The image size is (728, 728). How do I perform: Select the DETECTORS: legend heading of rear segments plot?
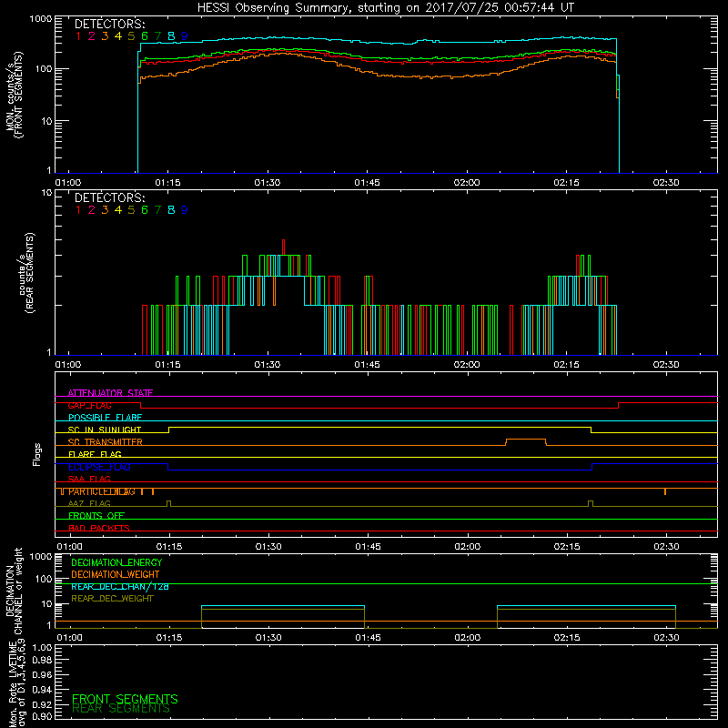point(110,197)
